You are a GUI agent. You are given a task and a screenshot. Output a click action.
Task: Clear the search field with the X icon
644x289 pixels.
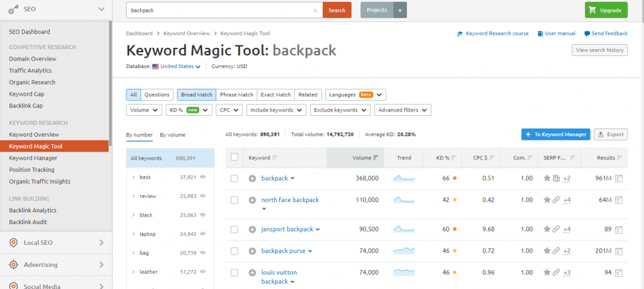pyautogui.click(x=316, y=10)
